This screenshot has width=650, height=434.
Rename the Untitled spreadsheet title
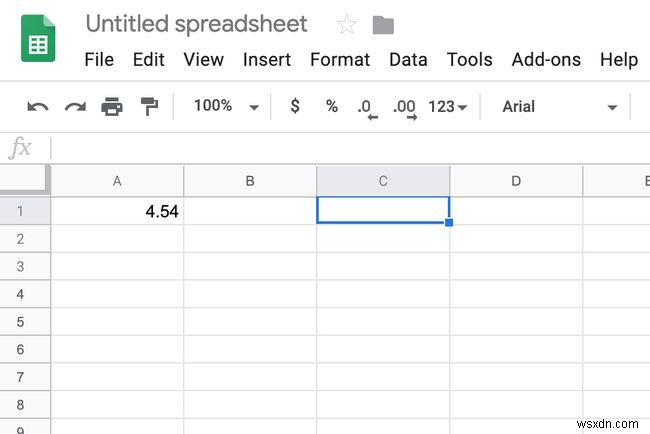[196, 24]
